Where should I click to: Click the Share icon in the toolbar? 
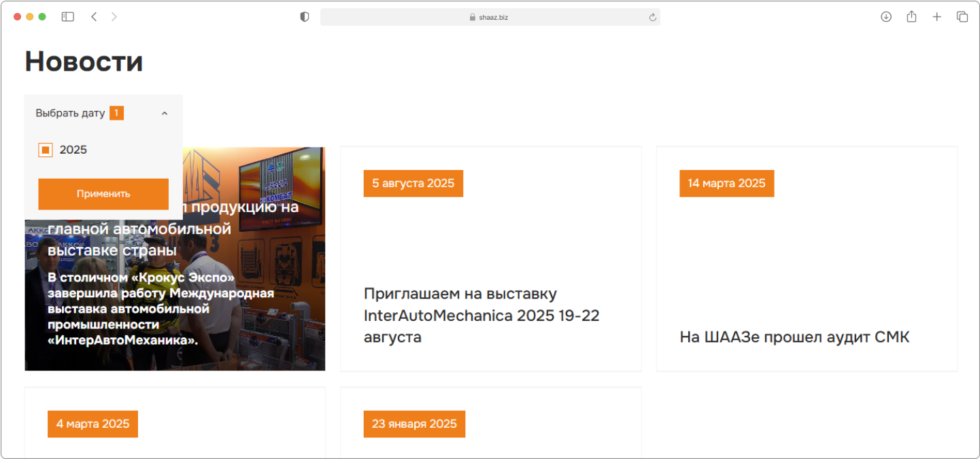(911, 17)
